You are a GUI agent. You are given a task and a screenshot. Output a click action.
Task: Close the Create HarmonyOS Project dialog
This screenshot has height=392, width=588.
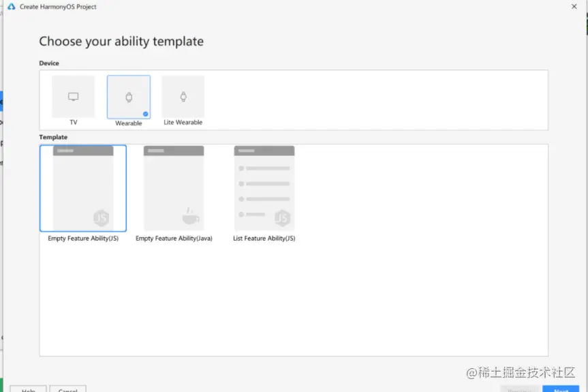click(574, 7)
